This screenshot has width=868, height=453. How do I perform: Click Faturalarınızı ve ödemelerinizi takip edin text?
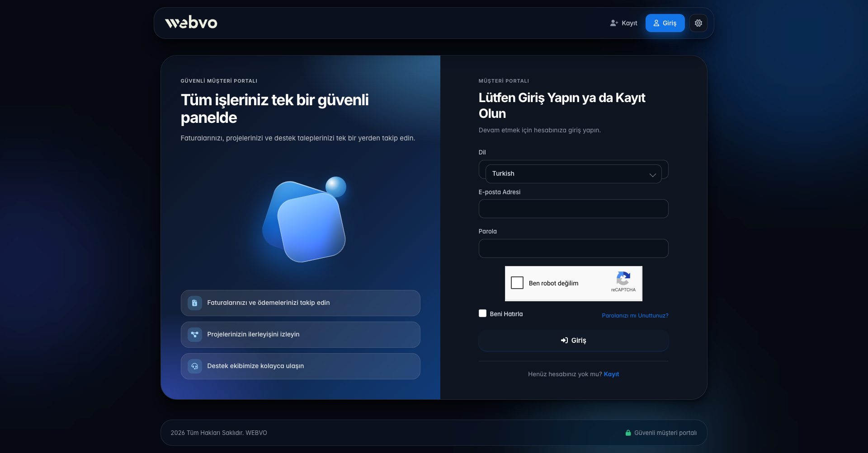269,303
